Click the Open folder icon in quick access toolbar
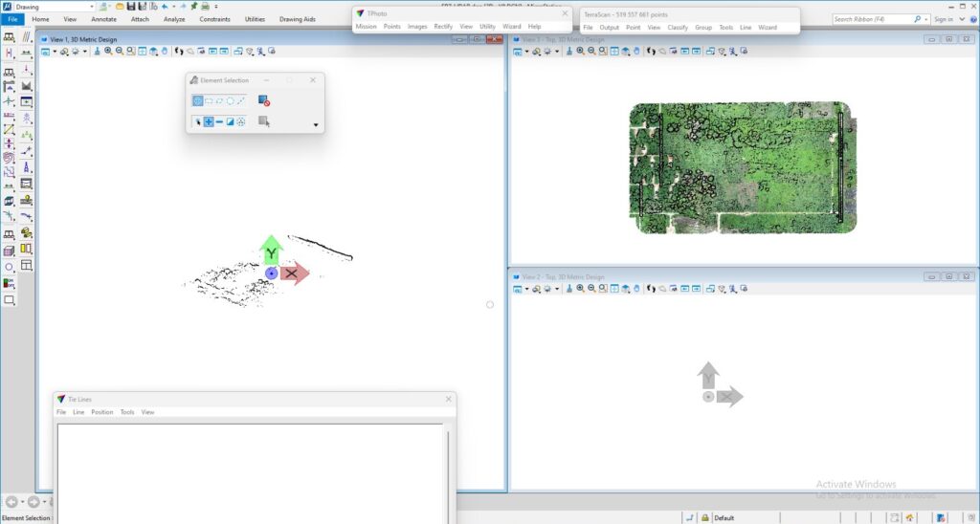The image size is (980, 524). click(120, 7)
